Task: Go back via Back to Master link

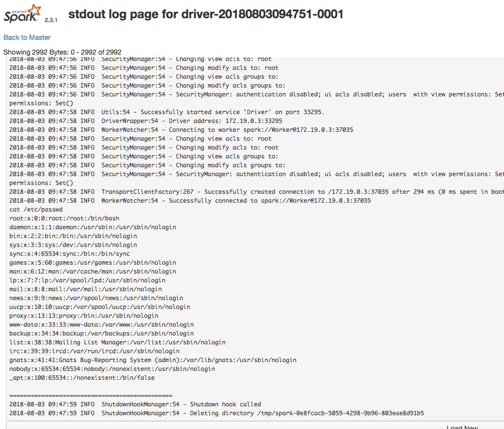Action: (x=27, y=37)
